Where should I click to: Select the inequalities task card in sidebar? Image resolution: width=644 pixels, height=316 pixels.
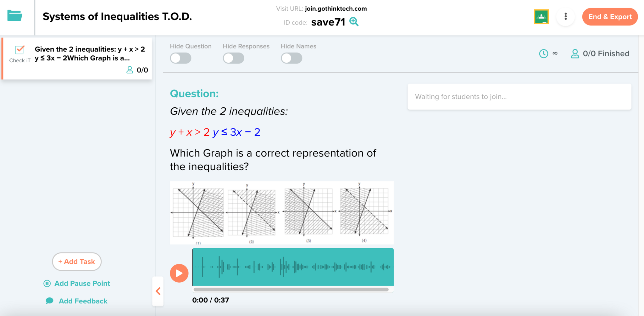point(77,59)
